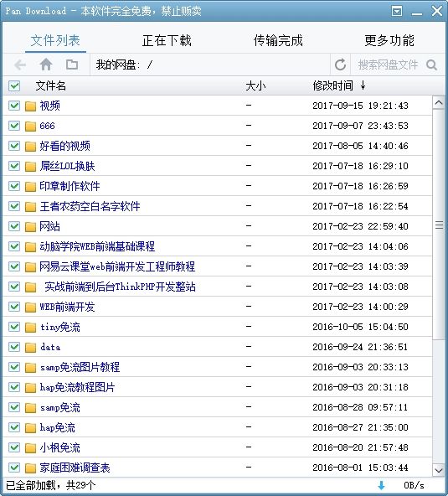Click the folder icon for 666
Image resolution: width=448 pixels, height=496 pixels.
coord(30,127)
